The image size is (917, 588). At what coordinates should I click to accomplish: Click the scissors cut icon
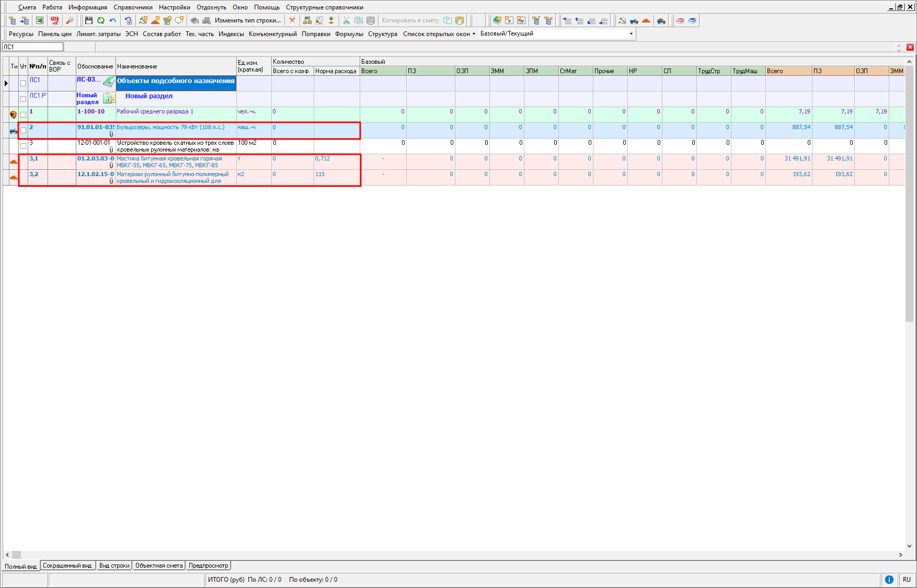coord(346,20)
